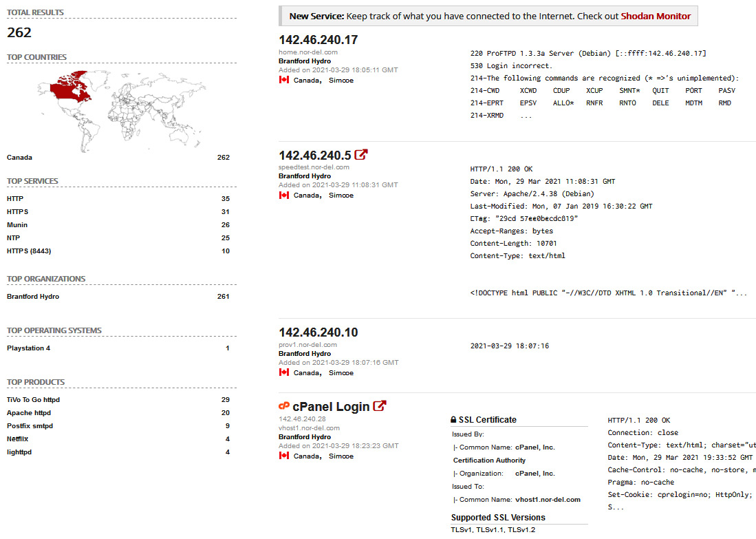Image resolution: width=756 pixels, height=539 pixels.
Task: Click the world map in Top Countries
Action: pyautogui.click(x=122, y=111)
